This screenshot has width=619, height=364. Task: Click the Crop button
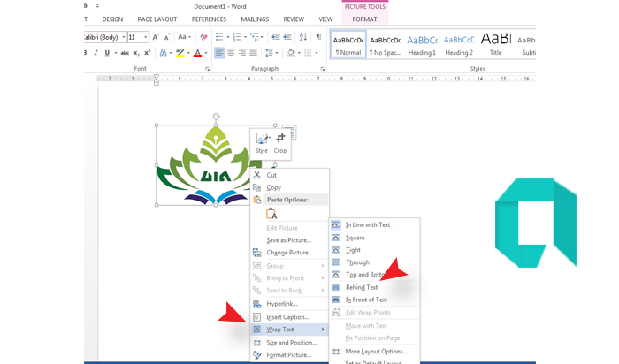280,143
